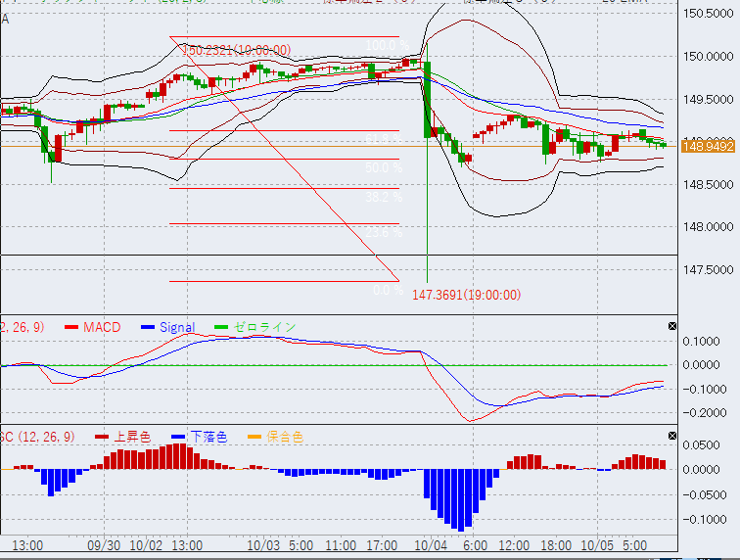Click the -0.2000 MACD axis value
The width and height of the screenshot is (740, 560).
pos(709,413)
